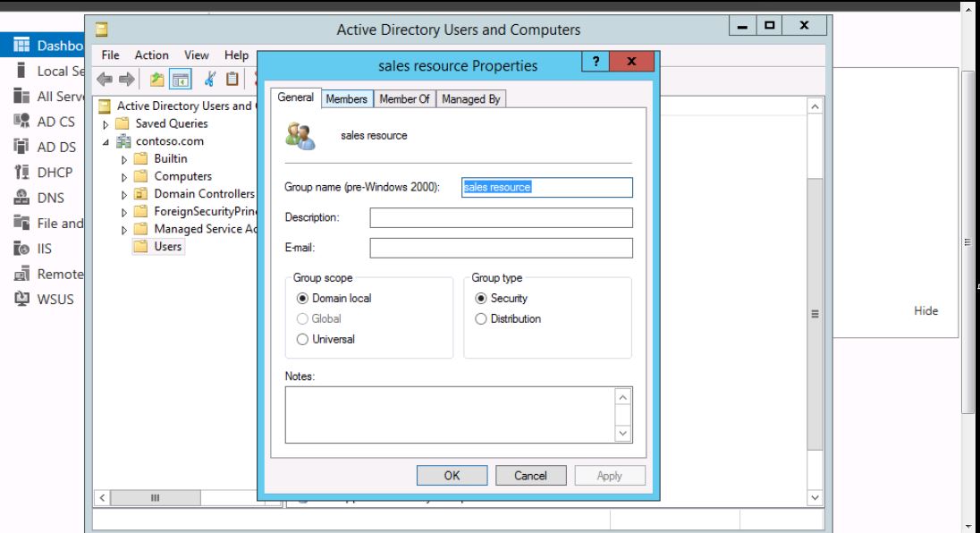Expand the Managed Service Accounts node

click(x=123, y=230)
